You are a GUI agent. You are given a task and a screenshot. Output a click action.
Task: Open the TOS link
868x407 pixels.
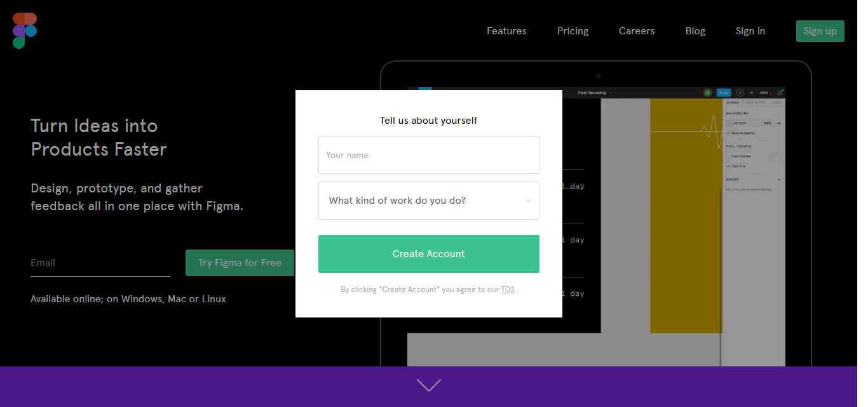(508, 290)
